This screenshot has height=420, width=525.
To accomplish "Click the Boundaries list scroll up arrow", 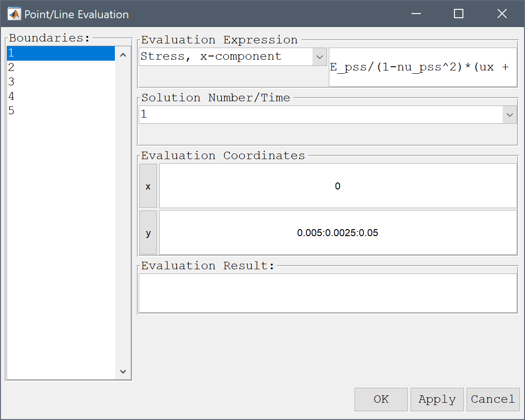I will 123,55.
